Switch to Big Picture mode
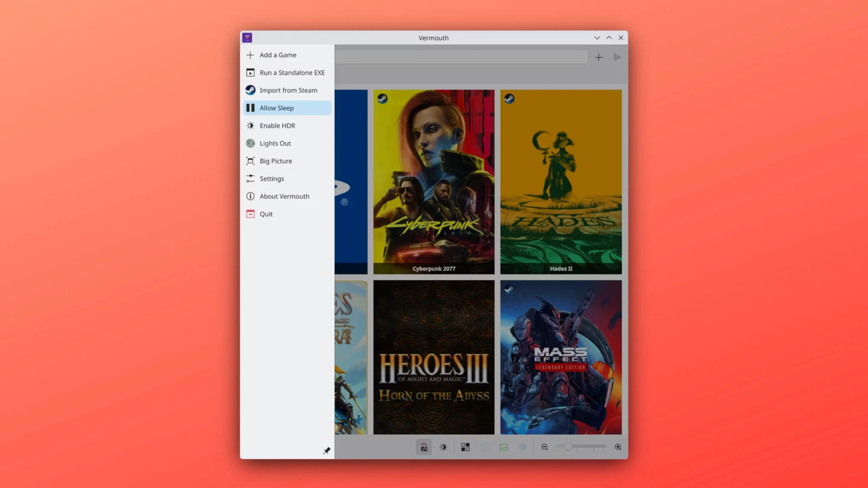 point(287,161)
